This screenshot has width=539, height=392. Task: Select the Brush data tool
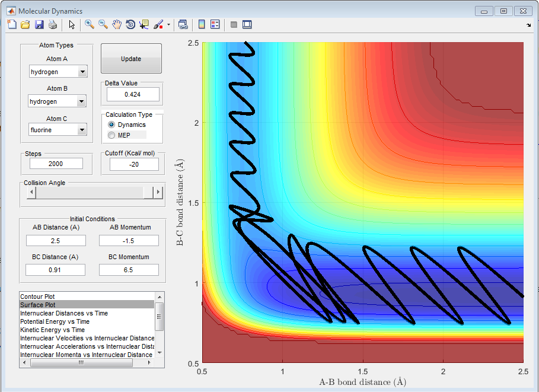point(158,24)
